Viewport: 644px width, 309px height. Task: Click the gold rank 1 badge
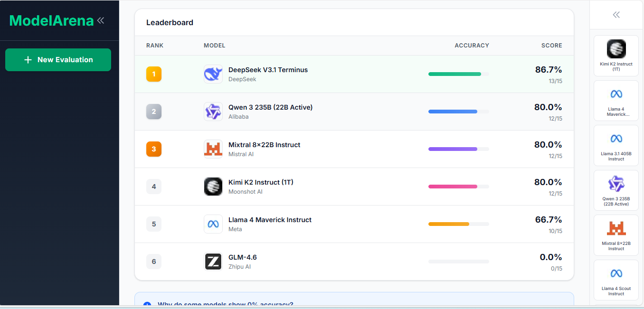pos(154,74)
